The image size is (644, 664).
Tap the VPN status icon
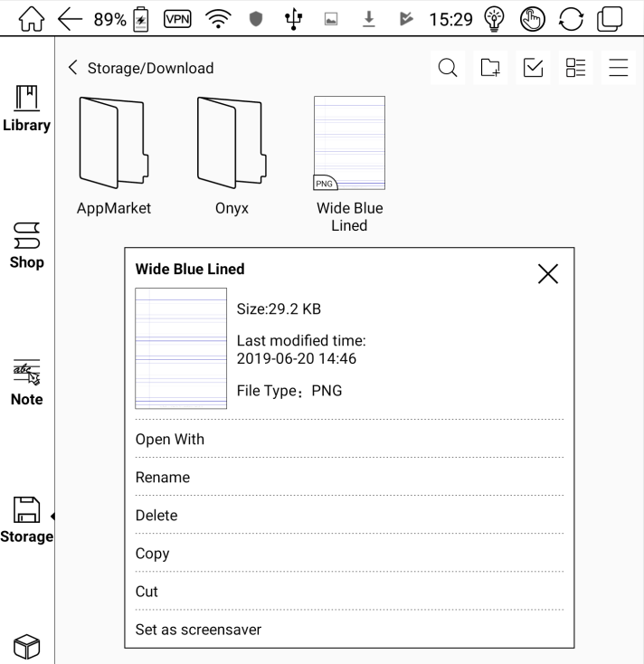[177, 19]
